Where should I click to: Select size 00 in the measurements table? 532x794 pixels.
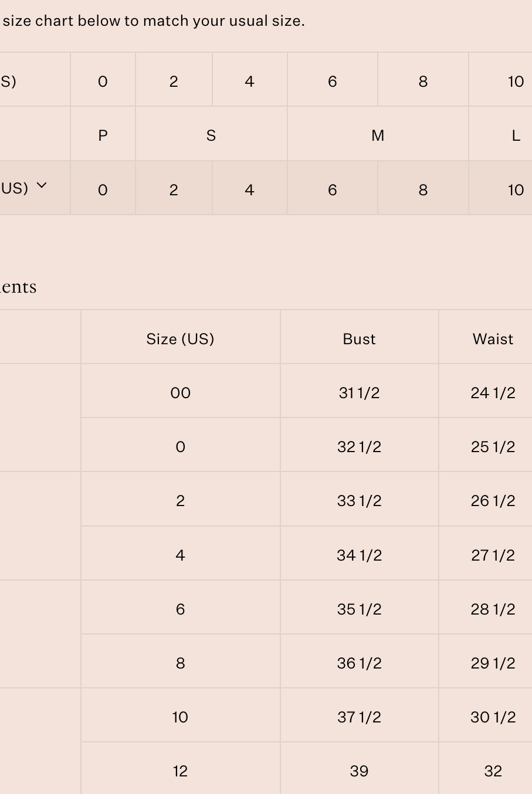click(180, 393)
